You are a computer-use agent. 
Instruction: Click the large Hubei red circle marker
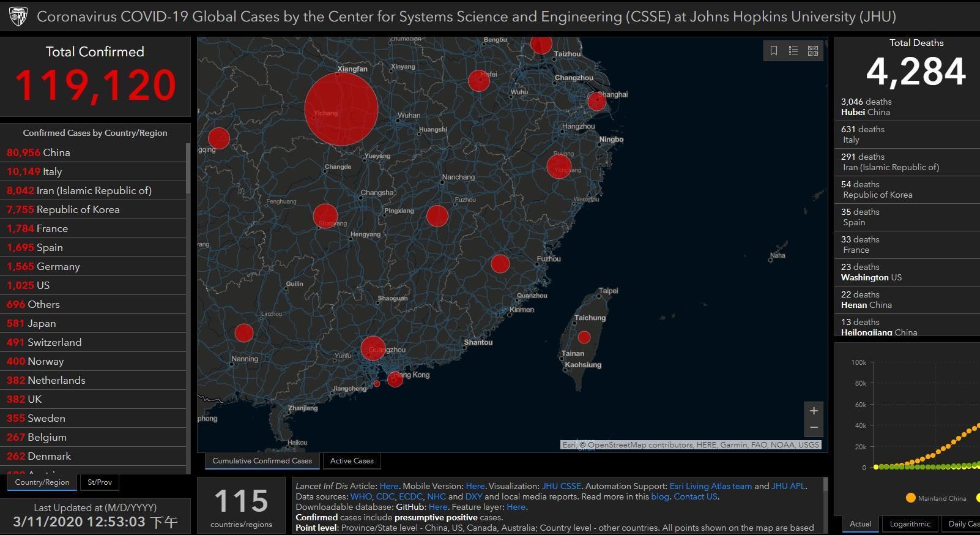click(x=341, y=109)
